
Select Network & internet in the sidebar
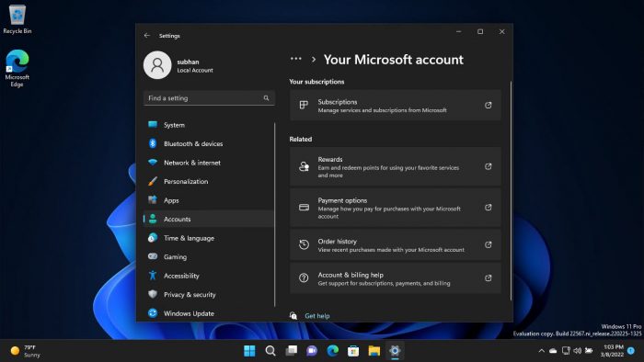(209, 163)
